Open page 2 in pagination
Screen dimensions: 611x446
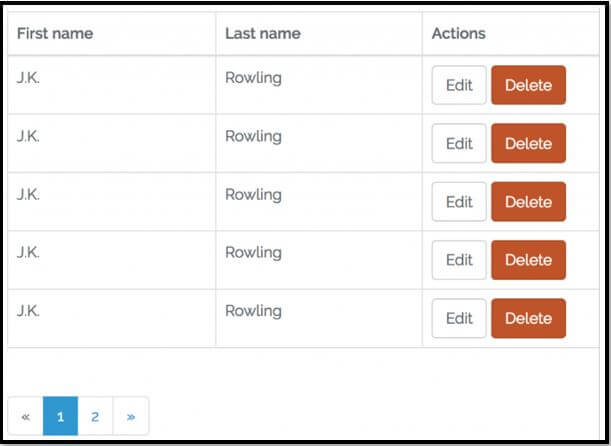[x=95, y=416]
